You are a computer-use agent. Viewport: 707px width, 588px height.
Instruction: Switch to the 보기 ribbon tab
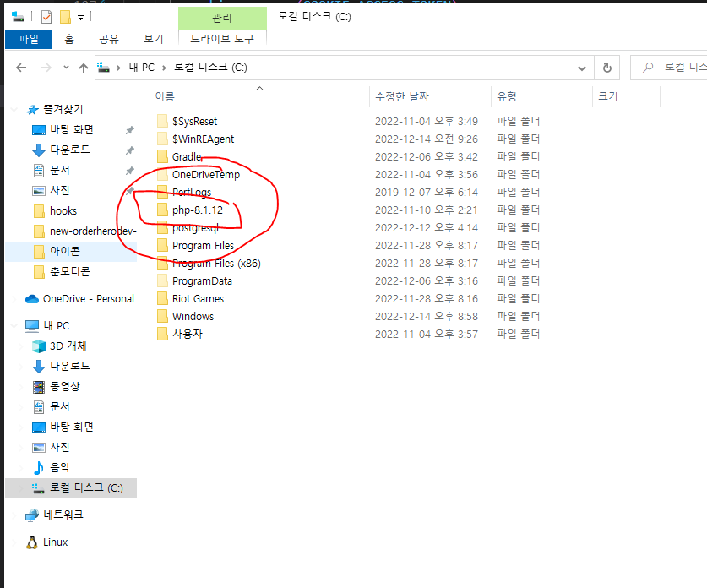coord(153,39)
